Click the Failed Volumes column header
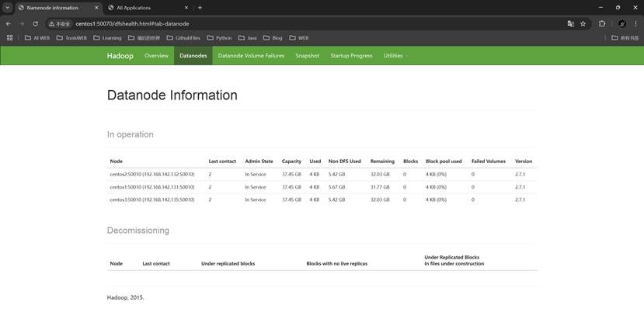 click(489, 161)
